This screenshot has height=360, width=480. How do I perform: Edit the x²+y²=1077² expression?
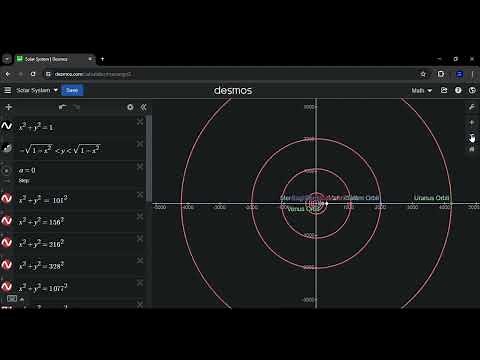pos(43,287)
